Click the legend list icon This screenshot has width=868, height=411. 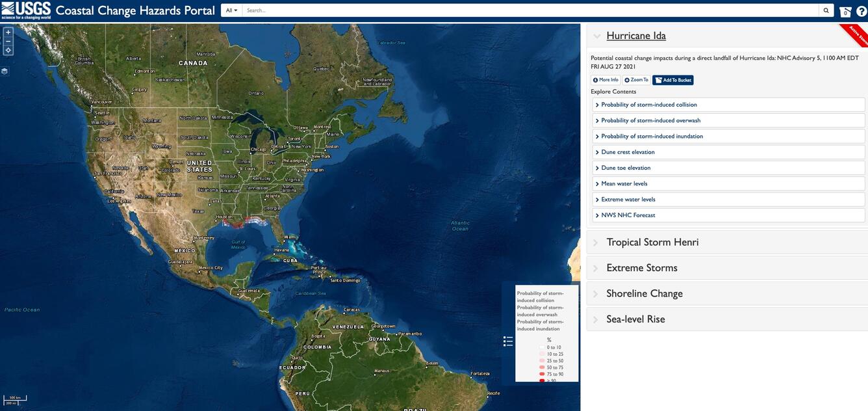[x=505, y=339]
